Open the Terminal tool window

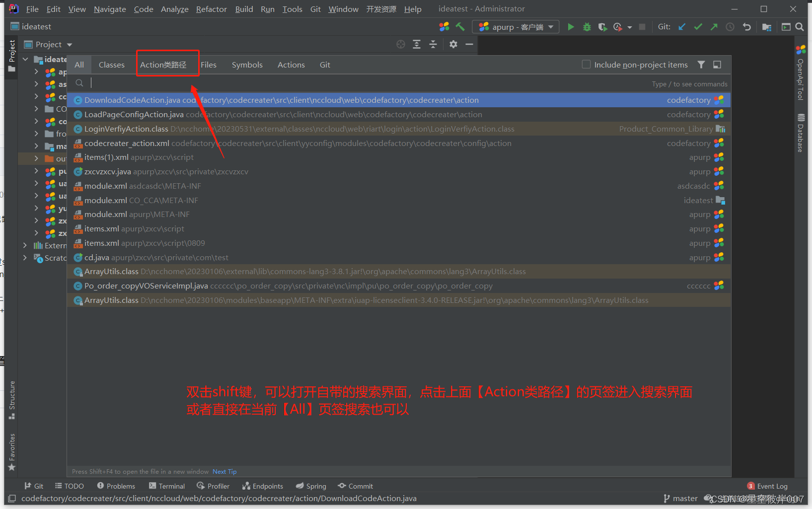(167, 486)
